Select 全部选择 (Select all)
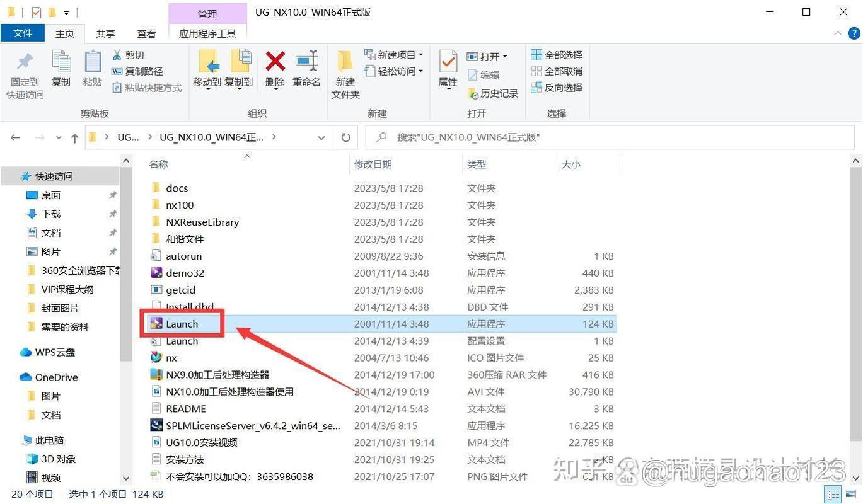Viewport: 863px width, 504px height. (557, 55)
